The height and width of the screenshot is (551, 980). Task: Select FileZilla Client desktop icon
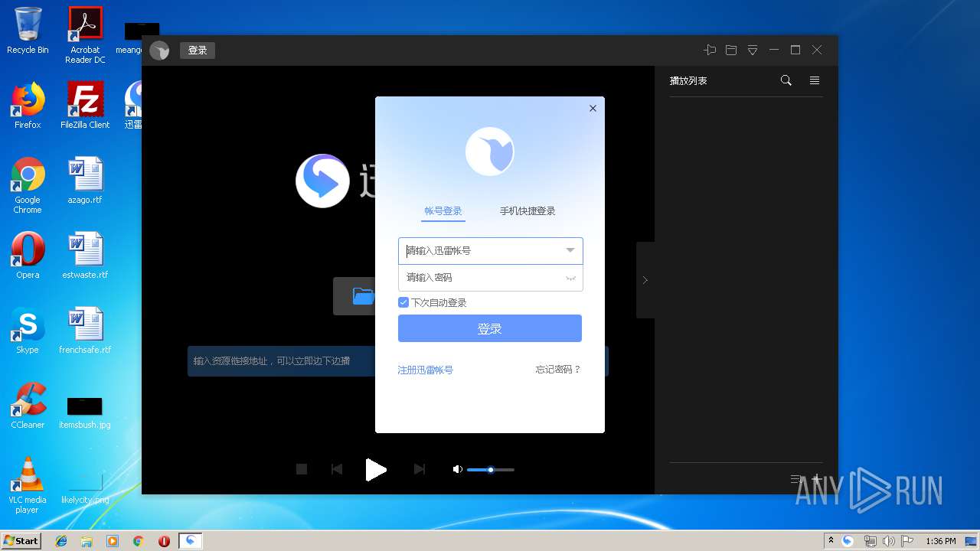(85, 106)
